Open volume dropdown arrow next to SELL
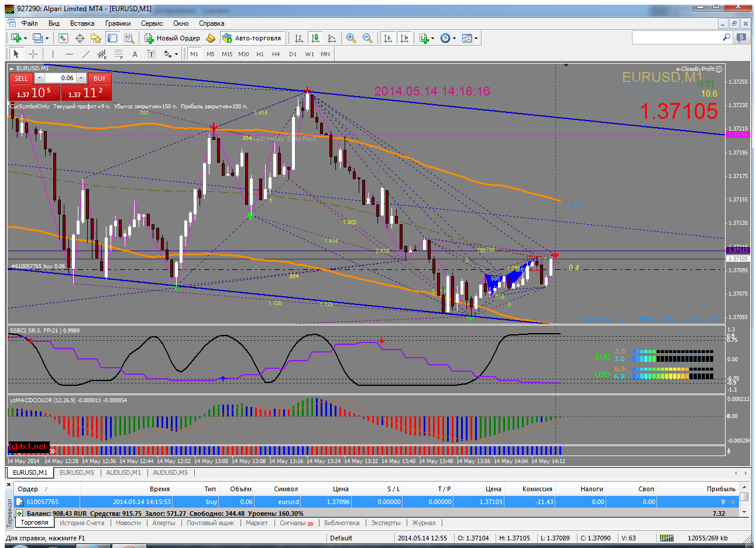 (39, 78)
